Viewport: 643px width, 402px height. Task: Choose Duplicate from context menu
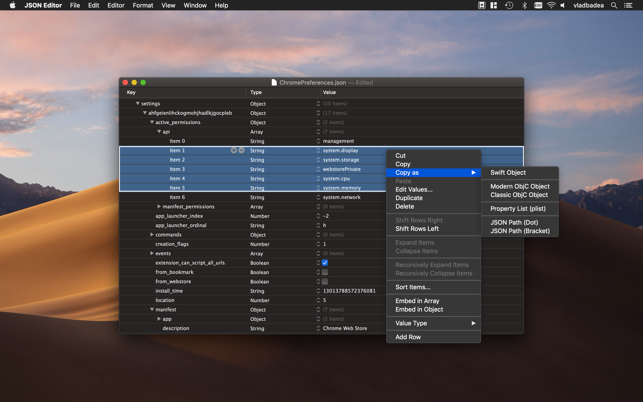click(433, 198)
